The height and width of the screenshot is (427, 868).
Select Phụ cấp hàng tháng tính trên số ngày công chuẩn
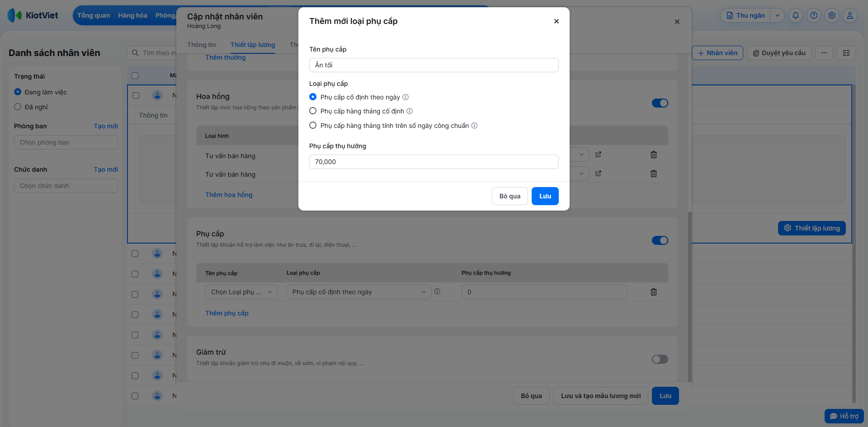tap(313, 126)
